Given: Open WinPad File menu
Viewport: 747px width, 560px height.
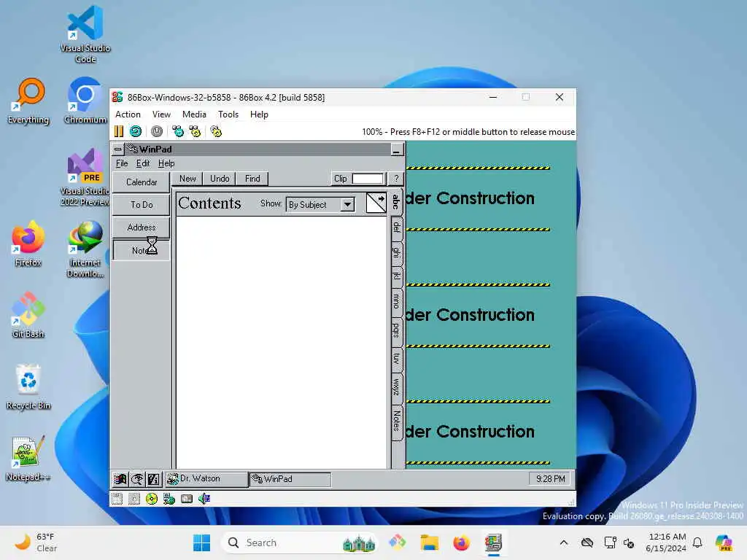Looking at the screenshot, I should click(x=122, y=163).
